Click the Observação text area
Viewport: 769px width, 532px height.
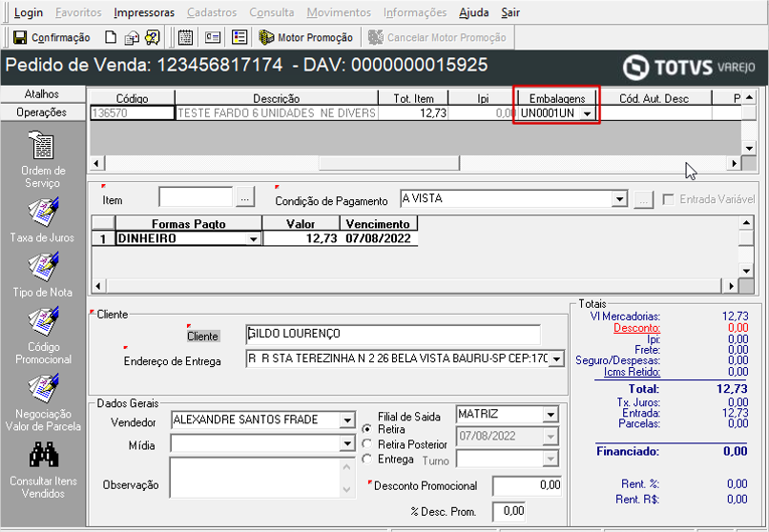tap(255, 477)
